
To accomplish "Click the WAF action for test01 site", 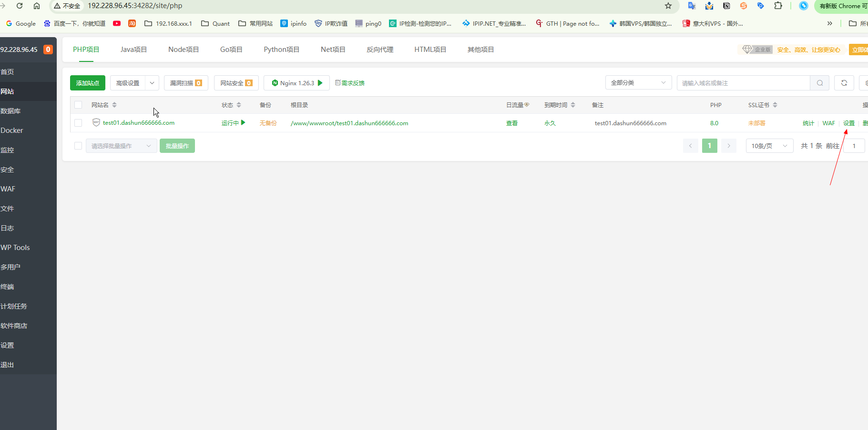I will coord(829,123).
